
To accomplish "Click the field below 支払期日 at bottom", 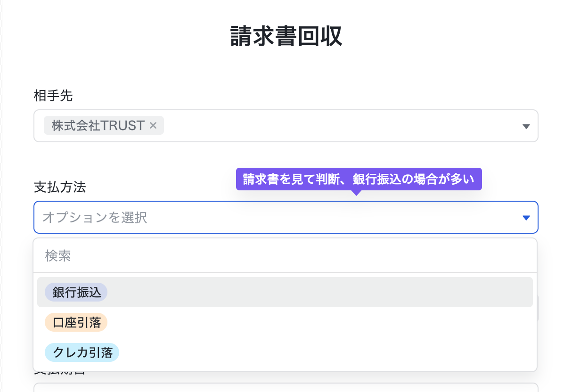I will pos(286,389).
